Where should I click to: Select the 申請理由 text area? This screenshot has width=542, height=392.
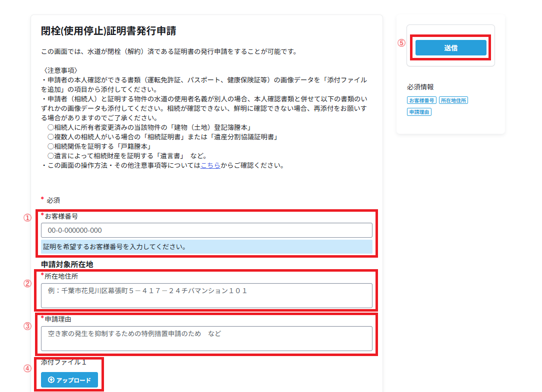[206, 339]
